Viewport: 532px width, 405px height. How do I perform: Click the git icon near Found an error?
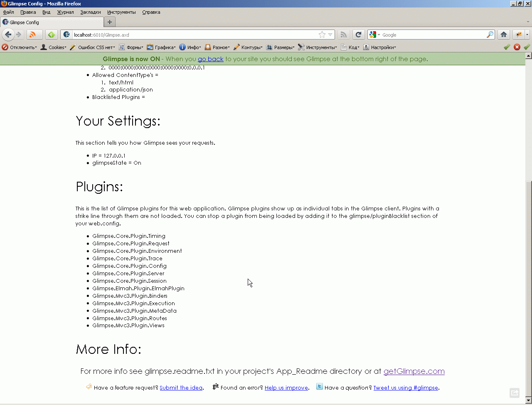[216, 386]
